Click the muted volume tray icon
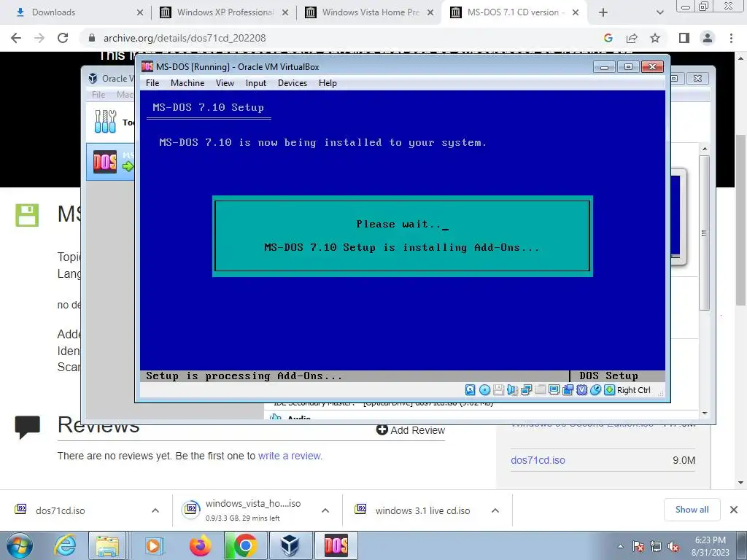 [673, 547]
